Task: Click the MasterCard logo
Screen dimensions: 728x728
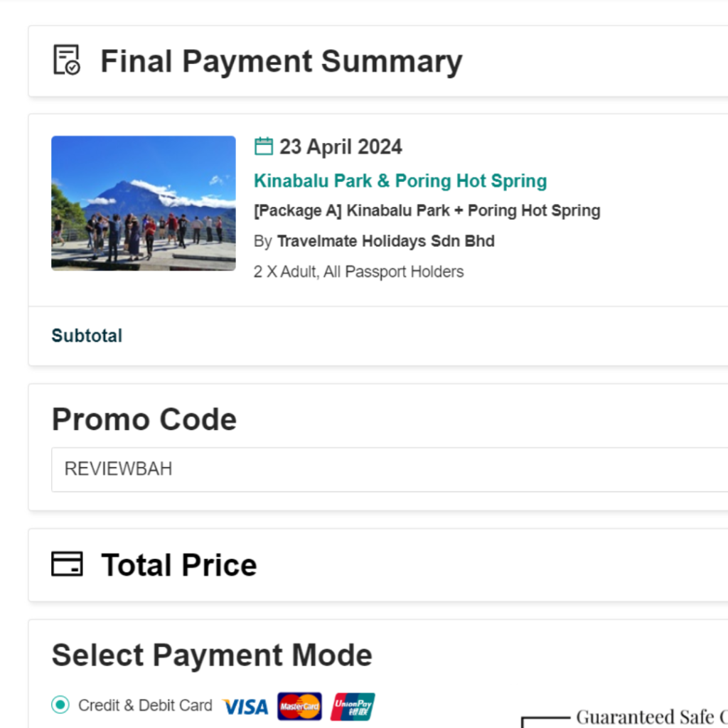Action: (x=299, y=707)
